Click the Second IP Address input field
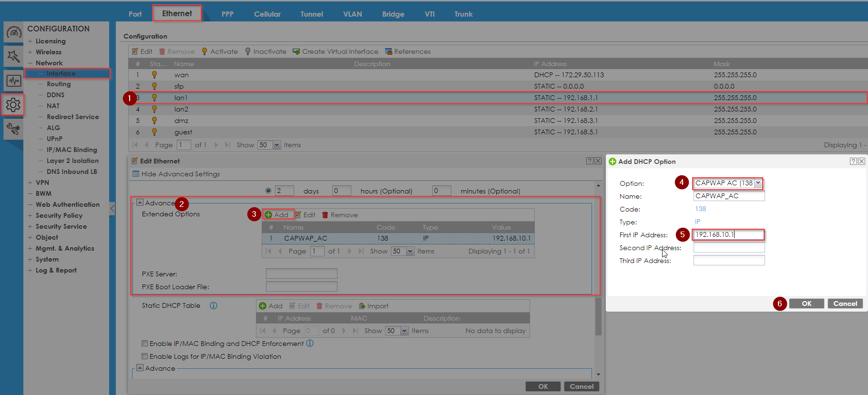 (x=729, y=247)
